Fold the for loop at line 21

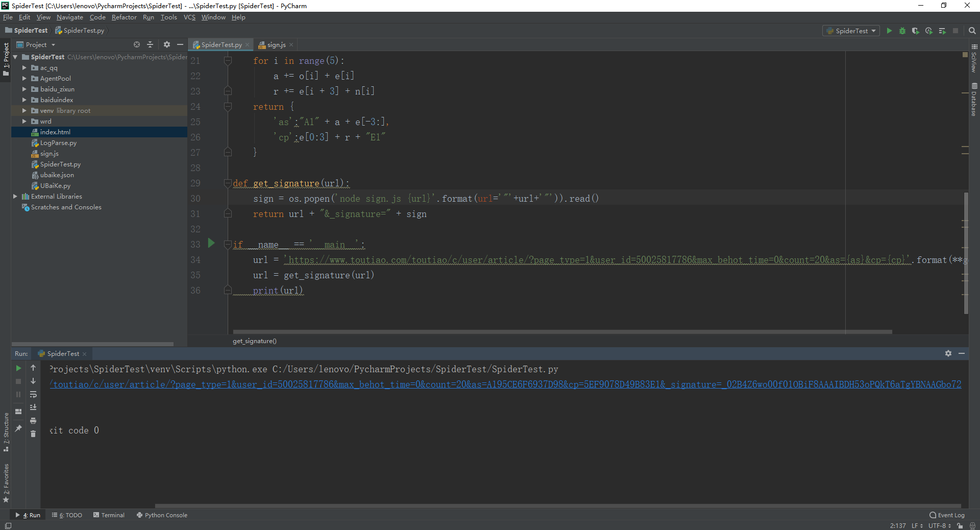coord(228,61)
